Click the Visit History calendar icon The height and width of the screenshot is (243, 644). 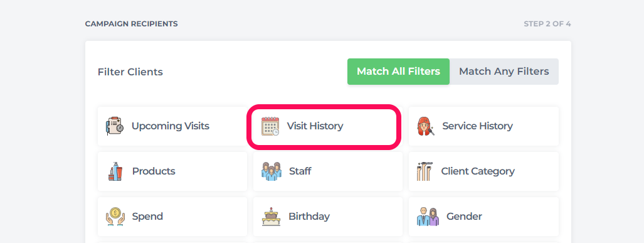(270, 126)
